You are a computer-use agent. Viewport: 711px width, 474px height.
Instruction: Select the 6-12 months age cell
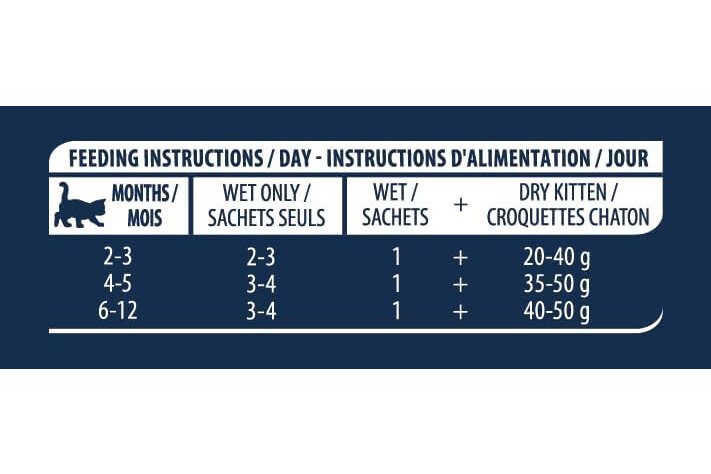(x=117, y=311)
